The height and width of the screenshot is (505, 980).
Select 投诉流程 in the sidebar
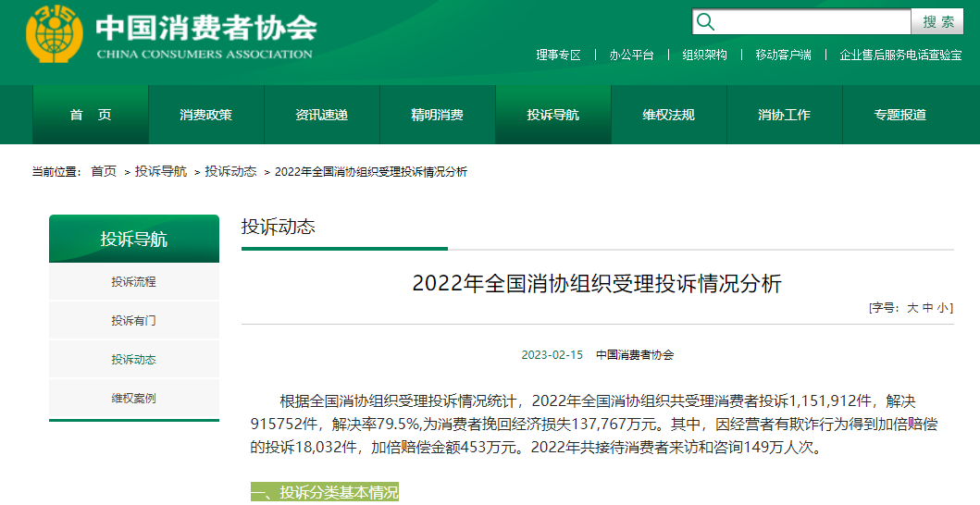[x=134, y=282]
